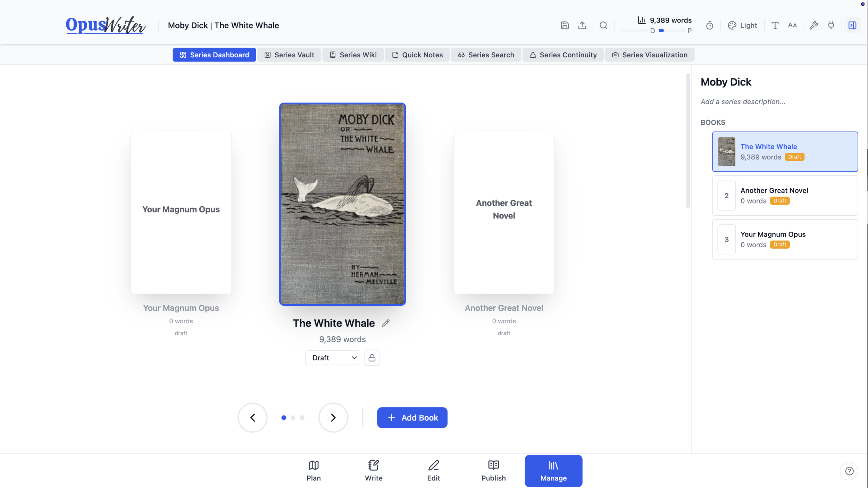This screenshot has height=488, width=868.
Task: Switch to Edit mode
Action: [x=434, y=471]
